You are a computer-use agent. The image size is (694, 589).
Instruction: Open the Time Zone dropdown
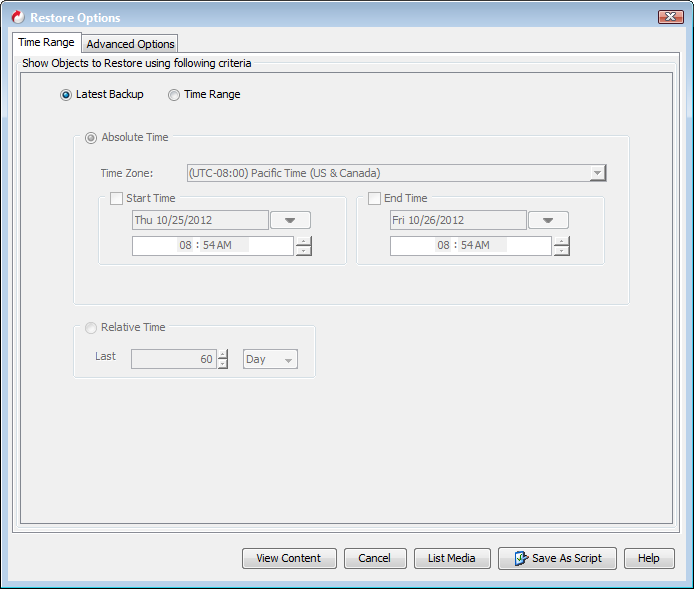pyautogui.click(x=597, y=173)
